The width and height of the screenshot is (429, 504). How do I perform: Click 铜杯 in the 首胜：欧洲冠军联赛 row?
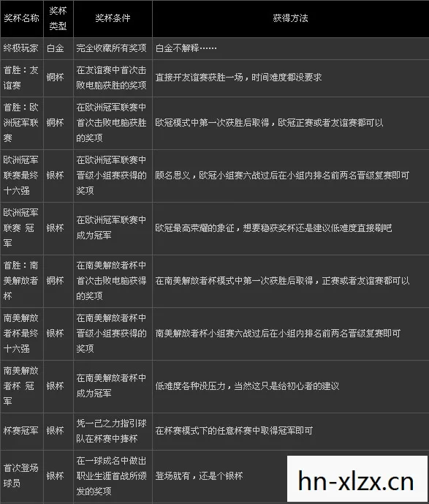(56, 123)
